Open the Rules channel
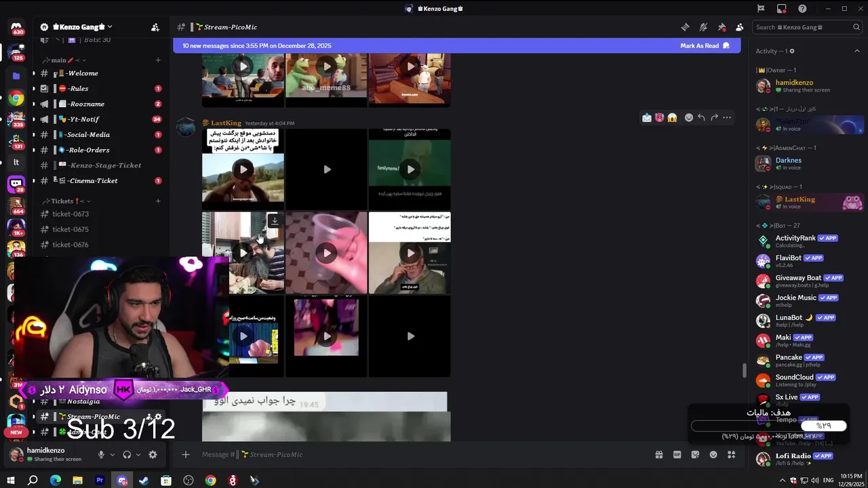 click(x=100, y=89)
